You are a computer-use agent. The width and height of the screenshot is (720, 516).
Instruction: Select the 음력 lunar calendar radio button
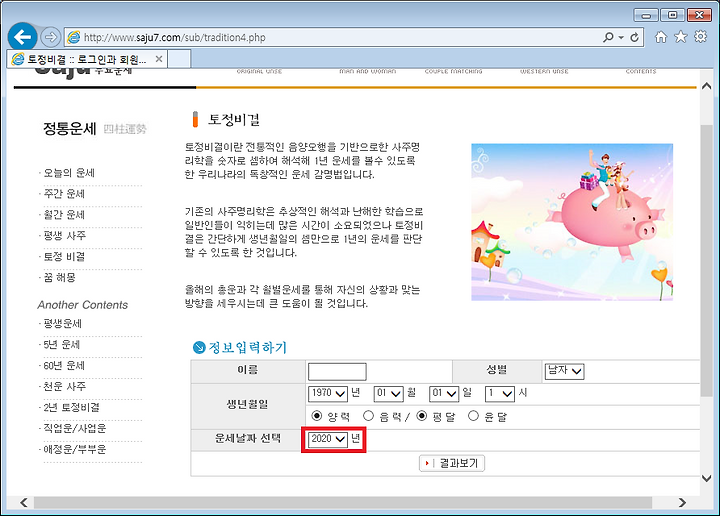[368, 416]
